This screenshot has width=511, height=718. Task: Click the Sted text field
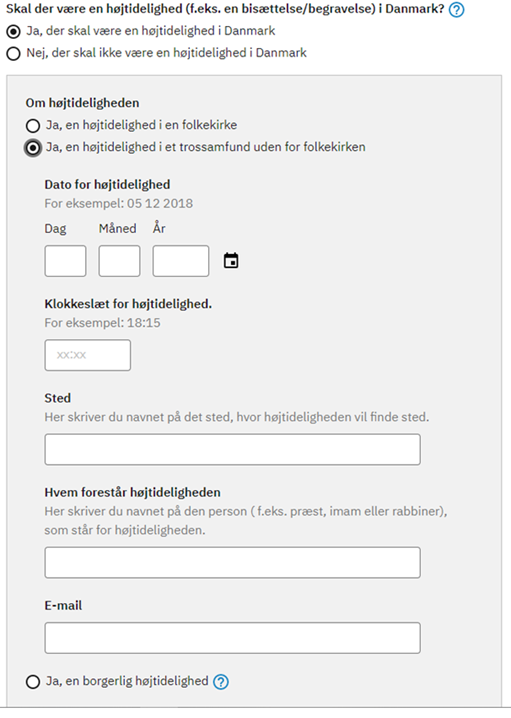(233, 450)
